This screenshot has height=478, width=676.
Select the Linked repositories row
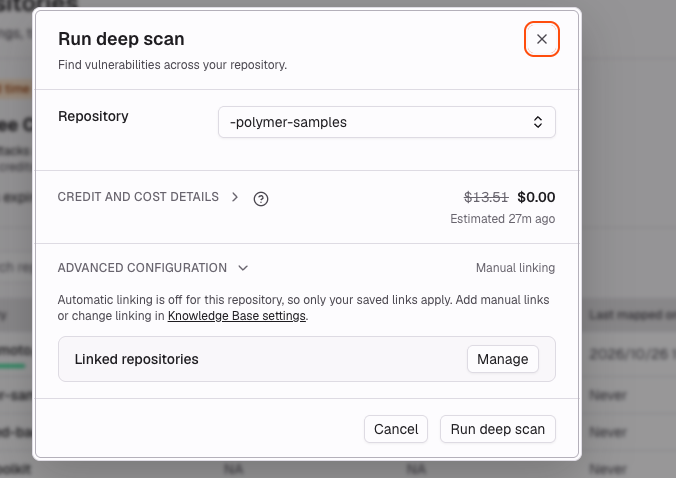point(307,359)
